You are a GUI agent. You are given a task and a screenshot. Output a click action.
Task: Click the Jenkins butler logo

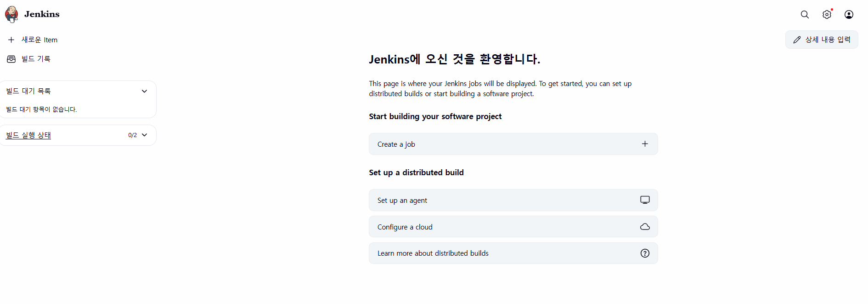tap(11, 14)
